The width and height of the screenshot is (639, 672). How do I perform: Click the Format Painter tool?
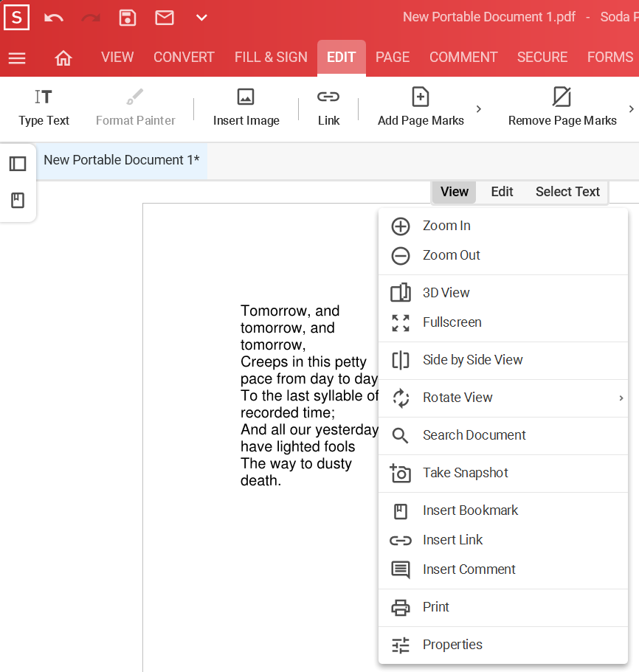[x=136, y=108]
